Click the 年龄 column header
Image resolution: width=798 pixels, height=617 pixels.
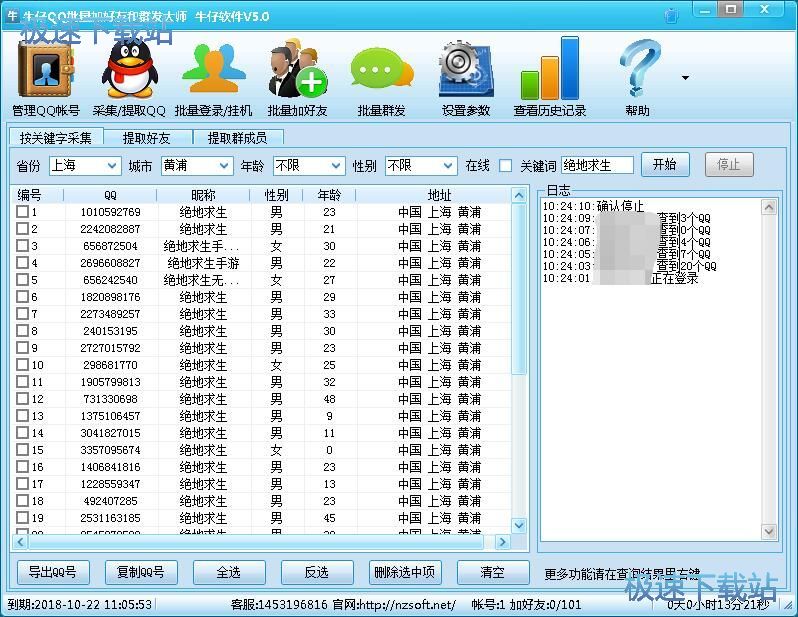329,195
